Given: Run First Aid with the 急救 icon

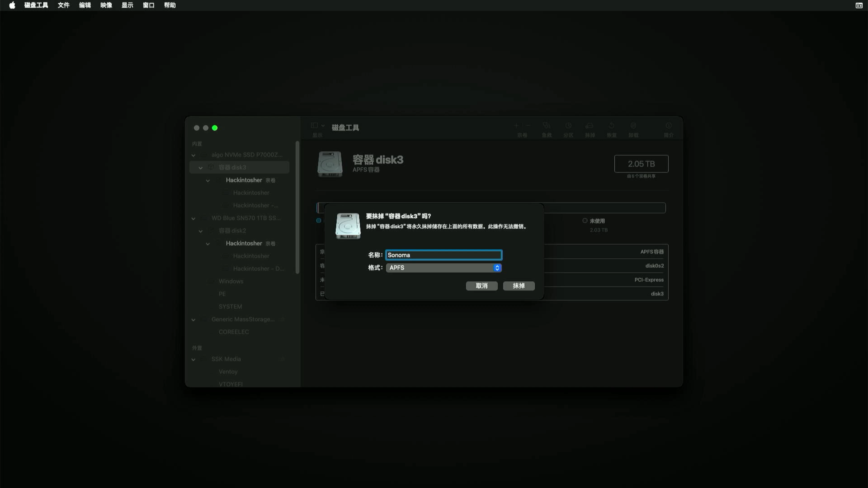Looking at the screenshot, I should coord(547,125).
